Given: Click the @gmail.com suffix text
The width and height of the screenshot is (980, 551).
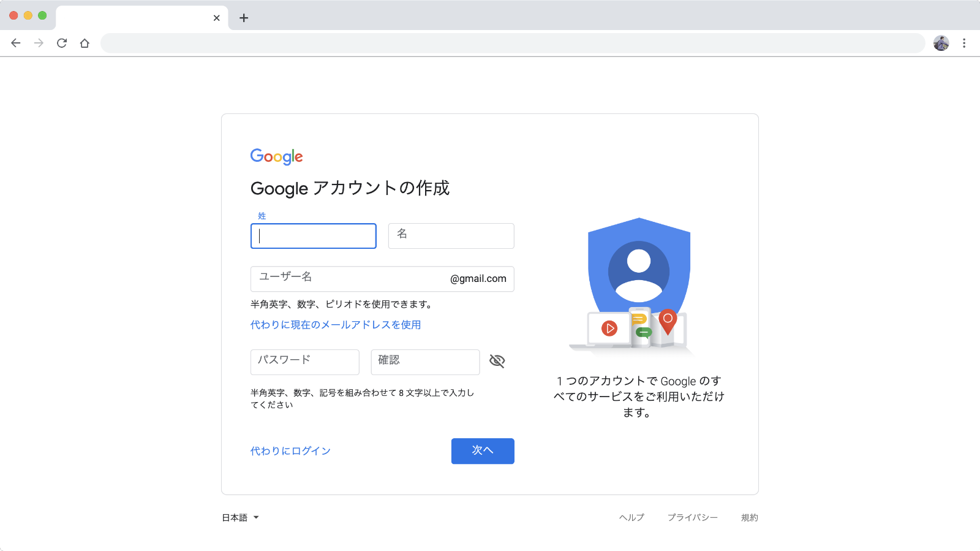Looking at the screenshot, I should pyautogui.click(x=478, y=279).
